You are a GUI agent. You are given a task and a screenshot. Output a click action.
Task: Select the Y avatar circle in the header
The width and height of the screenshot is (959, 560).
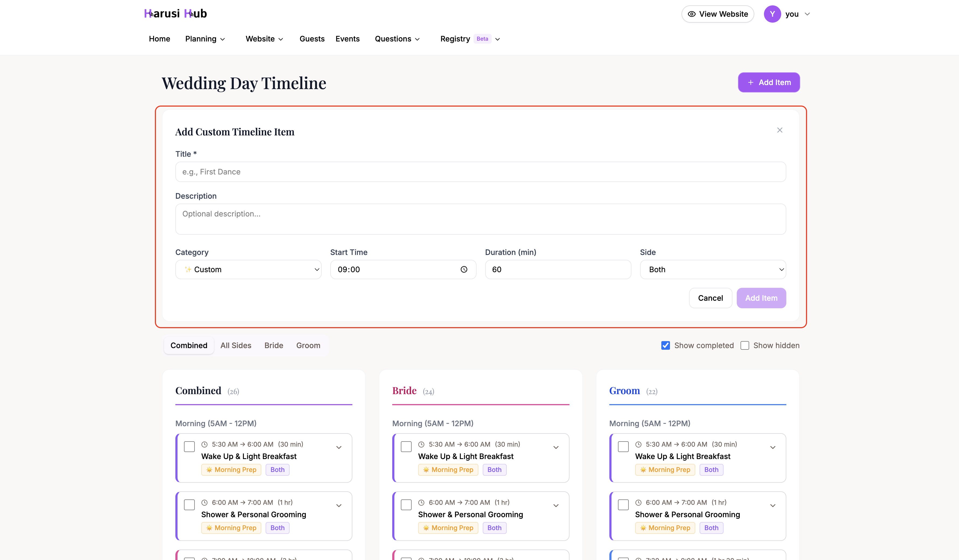(773, 14)
